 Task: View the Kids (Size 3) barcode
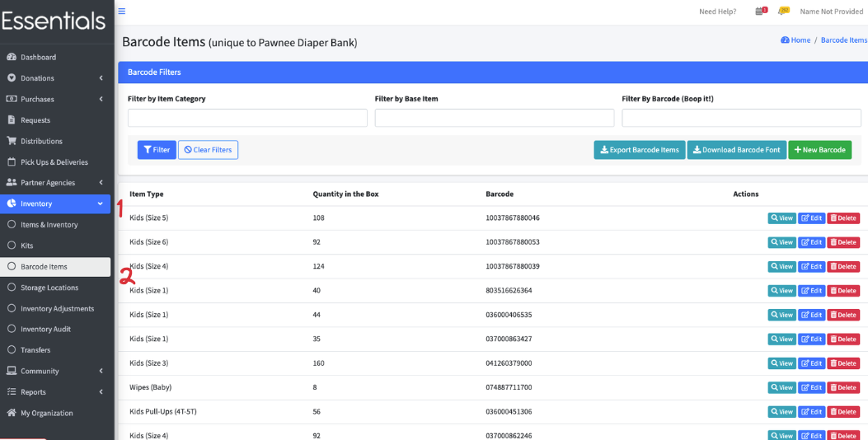[x=781, y=363]
